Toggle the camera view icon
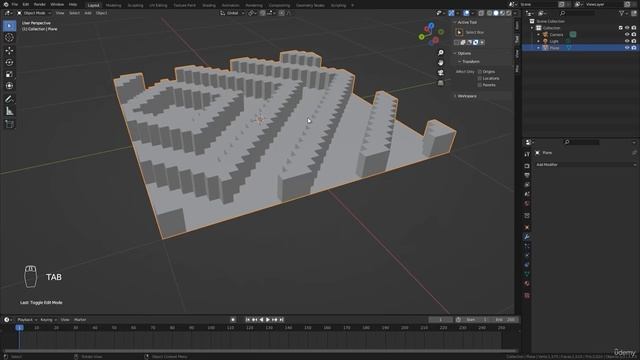This screenshot has width=640, height=360. click(x=441, y=73)
